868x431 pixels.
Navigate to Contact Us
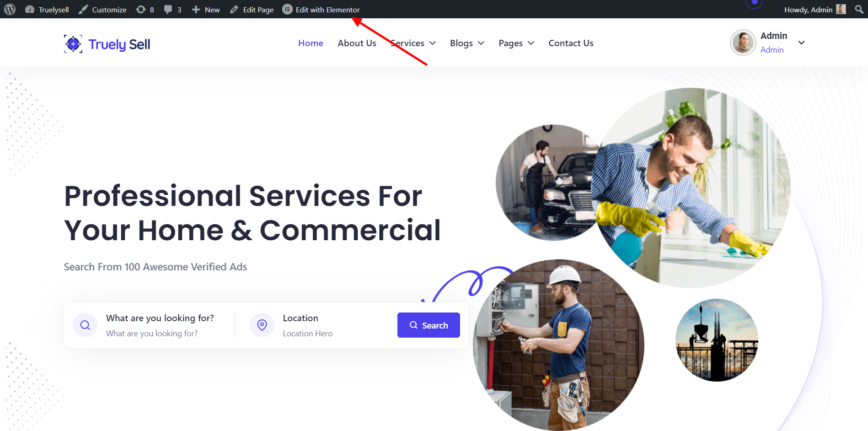pos(571,43)
